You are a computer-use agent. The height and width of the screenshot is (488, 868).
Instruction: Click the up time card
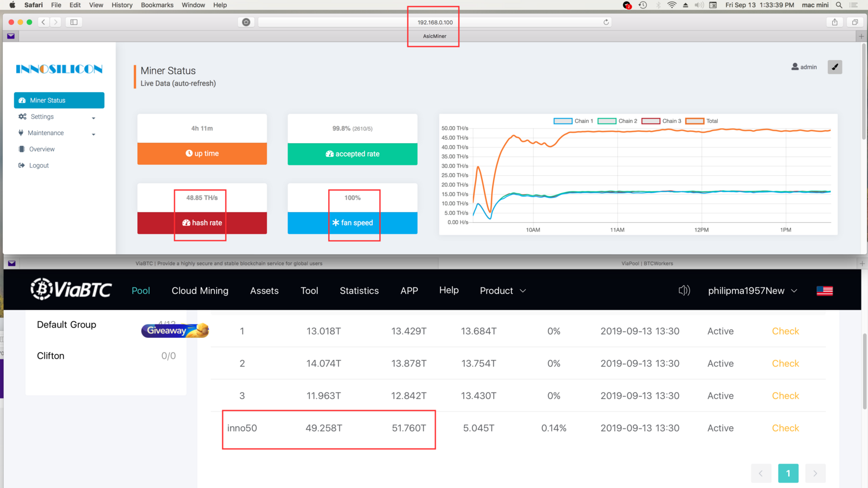[x=202, y=139]
